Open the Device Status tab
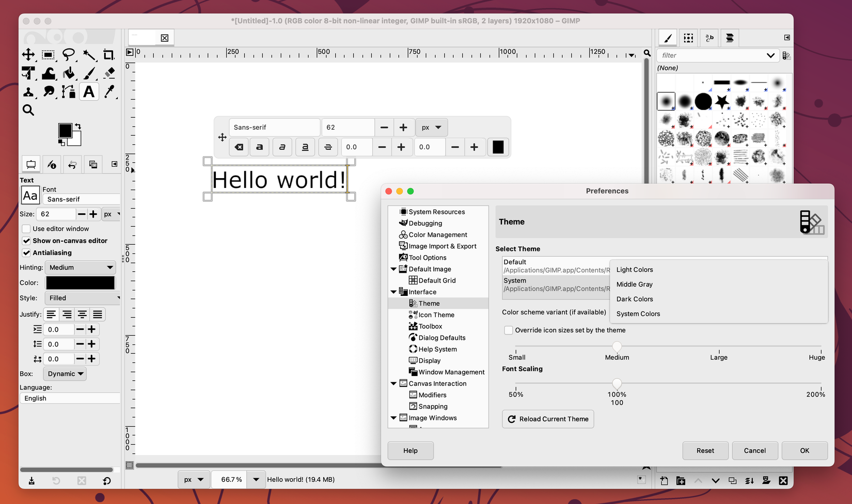 click(52, 164)
